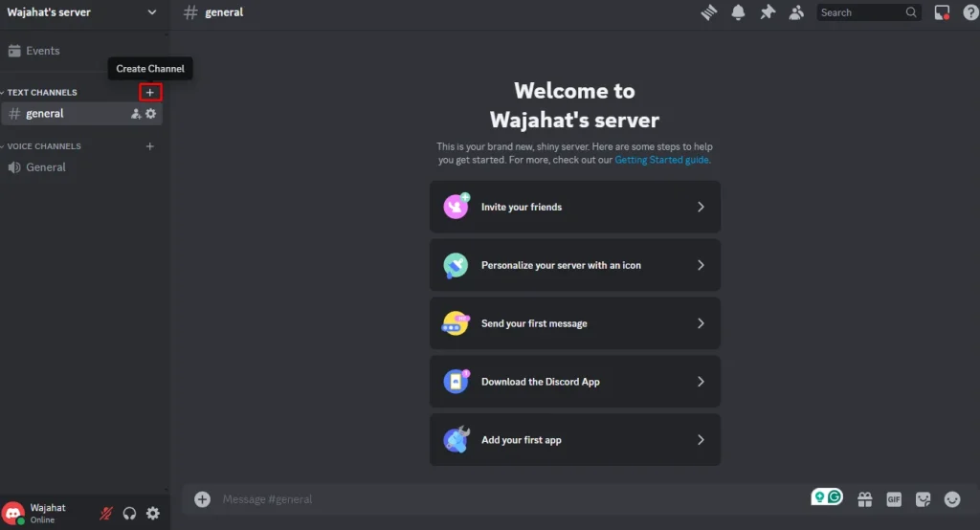Viewport: 980px width, 530px height.
Task: Click the Grammarly badge in message box
Action: click(x=827, y=497)
